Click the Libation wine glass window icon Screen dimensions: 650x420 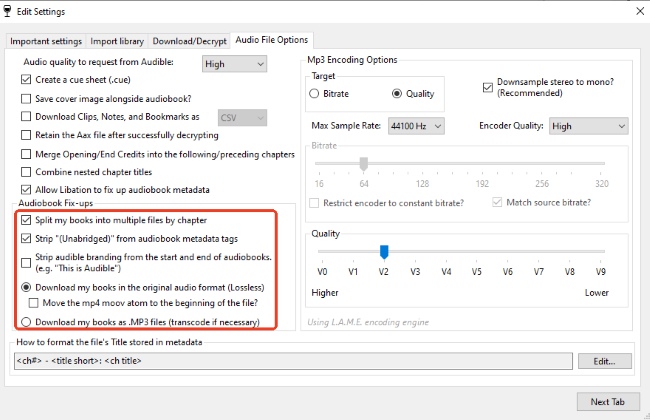click(7, 11)
